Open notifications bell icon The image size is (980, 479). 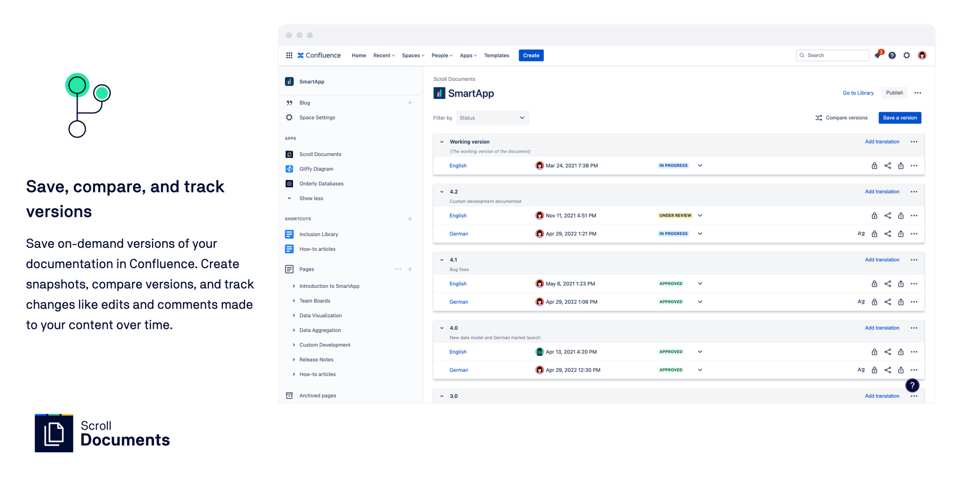click(877, 55)
